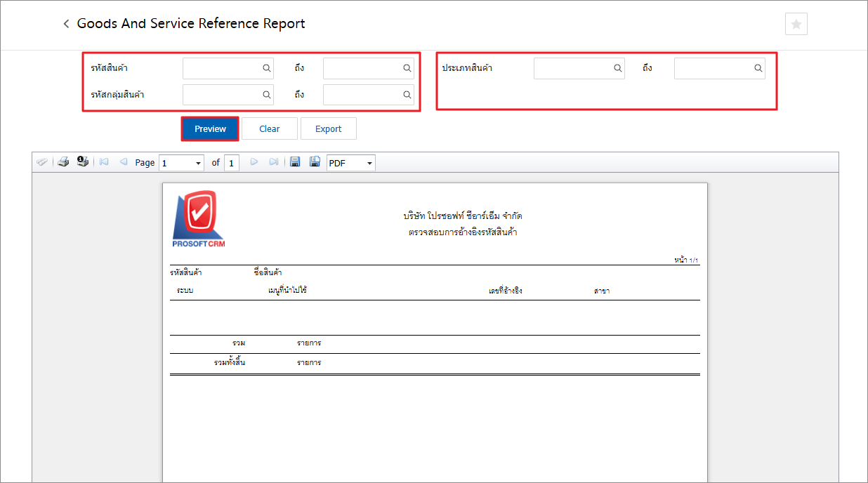This screenshot has height=483, width=868.
Task: Click the back arrow beside the report title
Action: tap(66, 24)
